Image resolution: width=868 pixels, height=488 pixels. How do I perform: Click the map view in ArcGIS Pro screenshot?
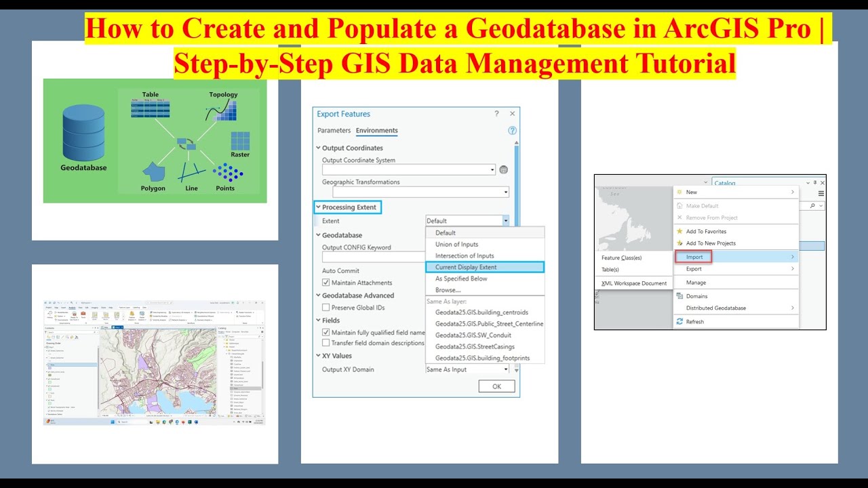click(157, 370)
